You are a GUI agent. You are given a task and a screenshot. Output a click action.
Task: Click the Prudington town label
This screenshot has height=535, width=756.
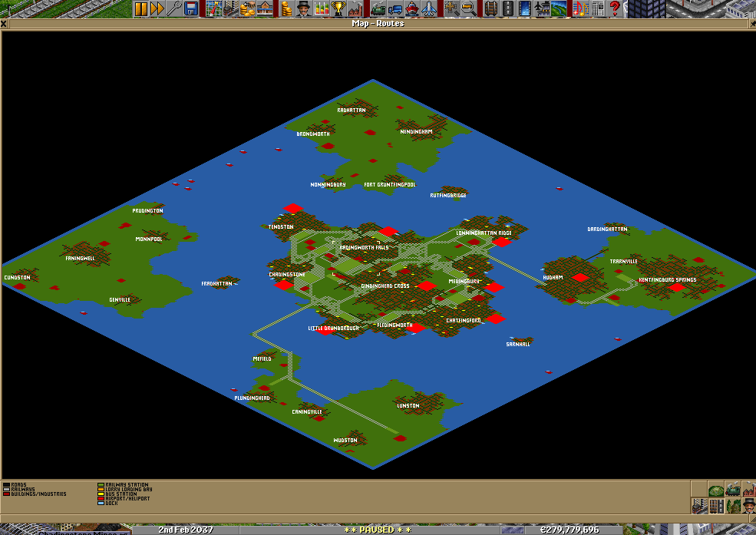tap(147, 210)
